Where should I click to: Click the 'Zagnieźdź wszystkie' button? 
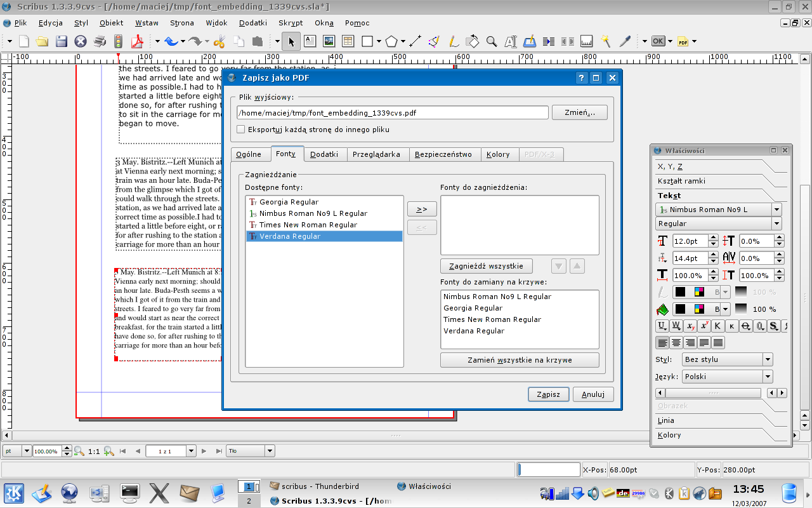click(486, 266)
